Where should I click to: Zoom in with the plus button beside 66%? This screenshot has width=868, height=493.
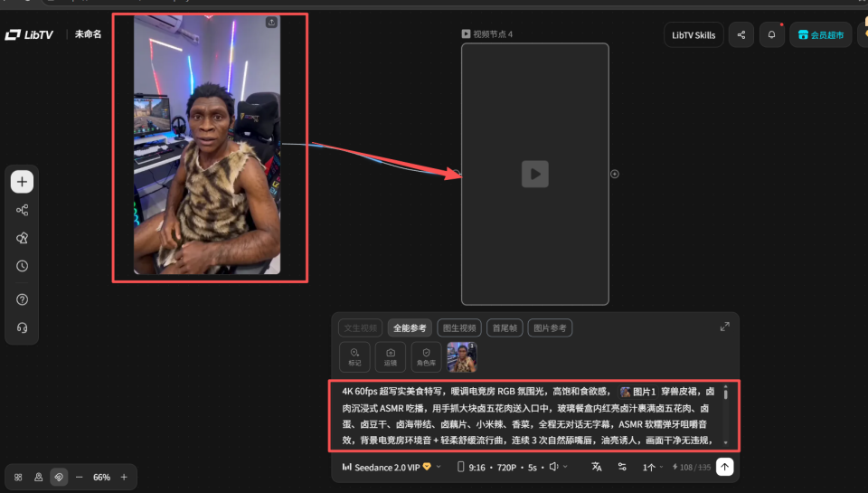click(124, 477)
